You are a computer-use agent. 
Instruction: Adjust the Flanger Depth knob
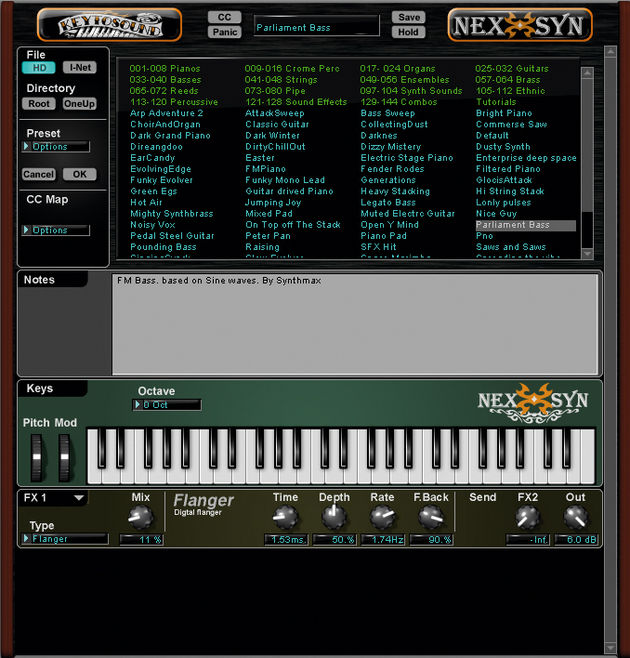point(334,517)
